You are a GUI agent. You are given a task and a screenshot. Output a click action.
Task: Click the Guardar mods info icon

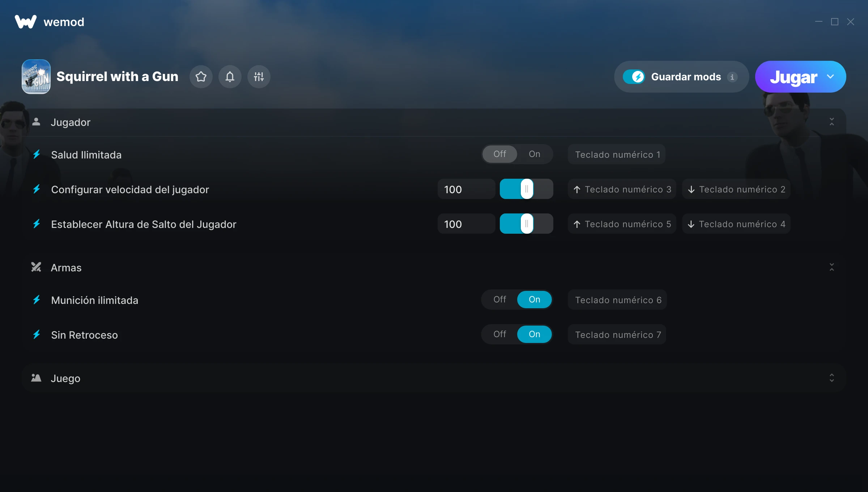(x=732, y=77)
